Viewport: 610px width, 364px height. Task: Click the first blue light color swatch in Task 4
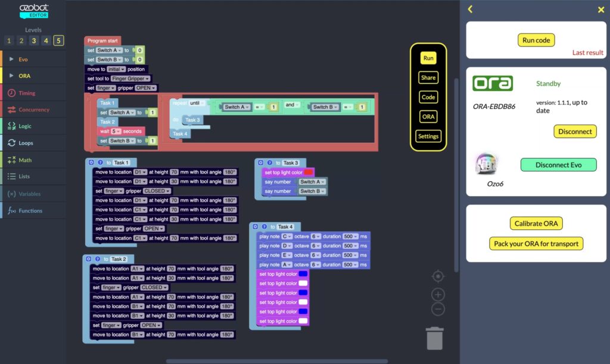pyautogui.click(x=303, y=274)
